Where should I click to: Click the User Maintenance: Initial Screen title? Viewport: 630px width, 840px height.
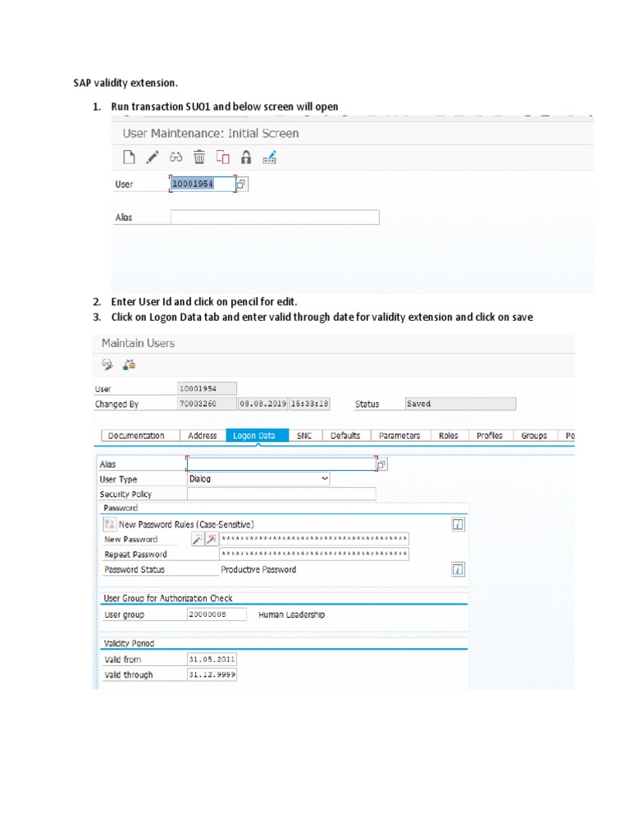[x=211, y=134]
